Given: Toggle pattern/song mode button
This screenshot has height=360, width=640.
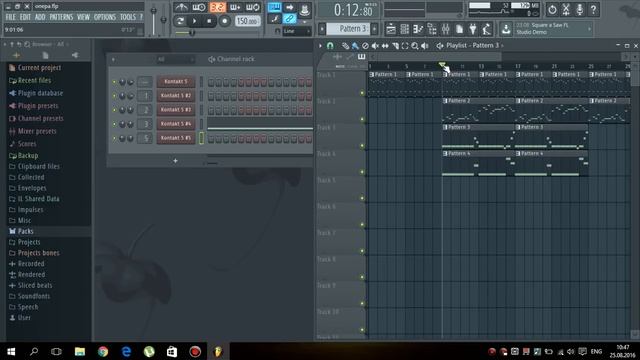Looking at the screenshot, I should (180, 21).
